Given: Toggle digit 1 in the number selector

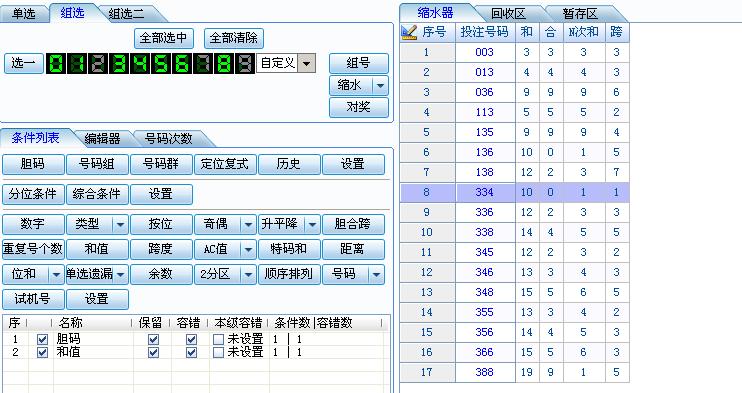Looking at the screenshot, I should click(77, 63).
